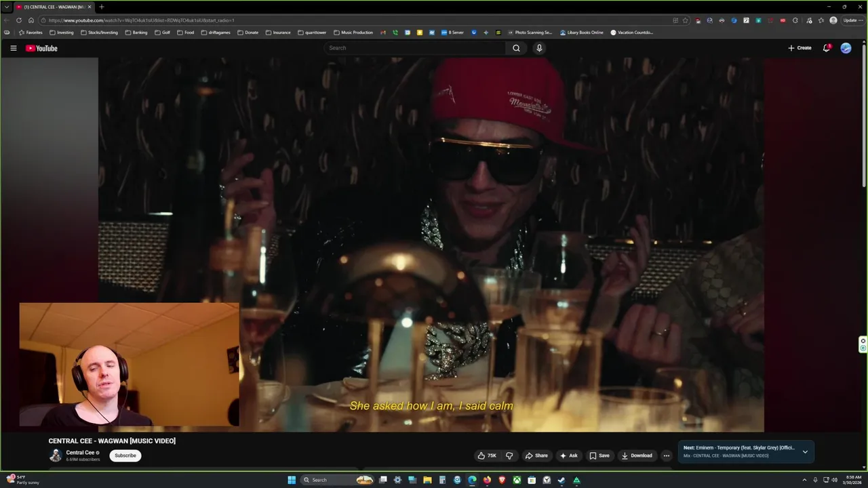Open YouTube notifications bell
Image resolution: width=868 pixels, height=488 pixels.
(x=826, y=48)
